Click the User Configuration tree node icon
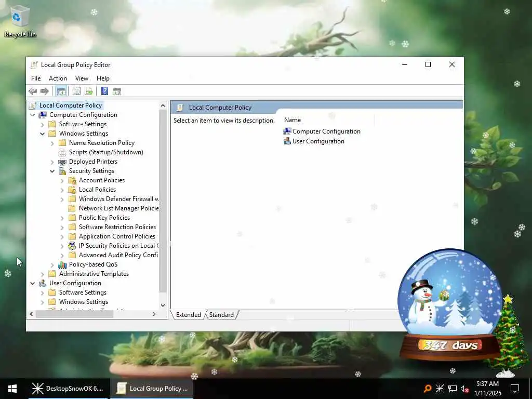The height and width of the screenshot is (399, 532). 43,283
